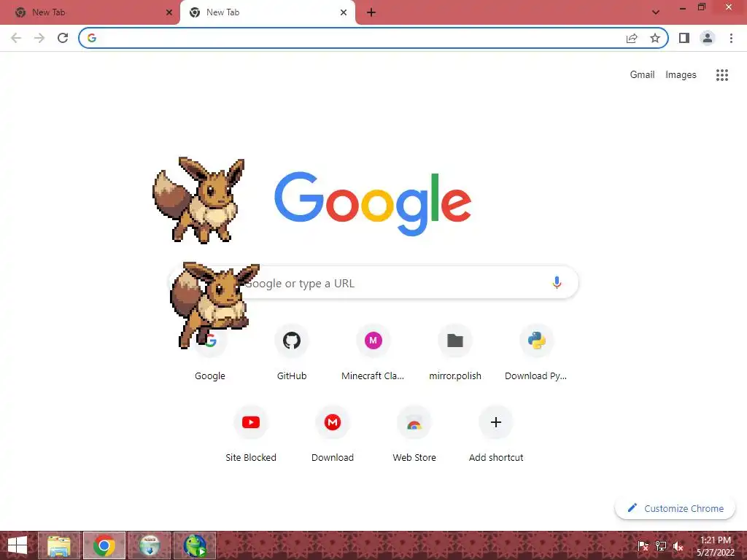
Task: Open the green frog taskbar app
Action: coord(195,545)
